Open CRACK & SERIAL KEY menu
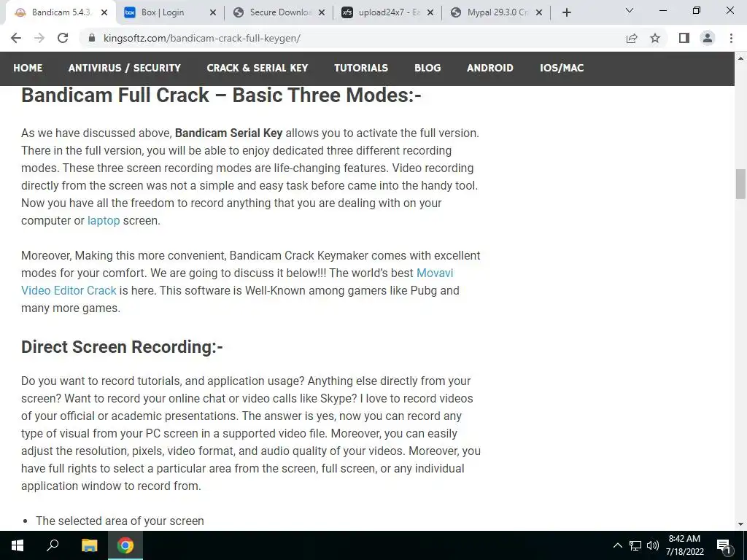The width and height of the screenshot is (747, 560). point(258,68)
